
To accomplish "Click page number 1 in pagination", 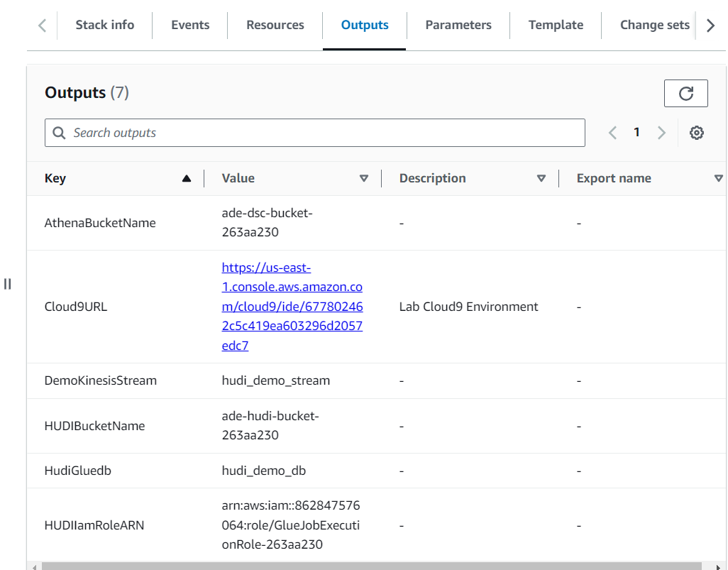I will pos(636,133).
